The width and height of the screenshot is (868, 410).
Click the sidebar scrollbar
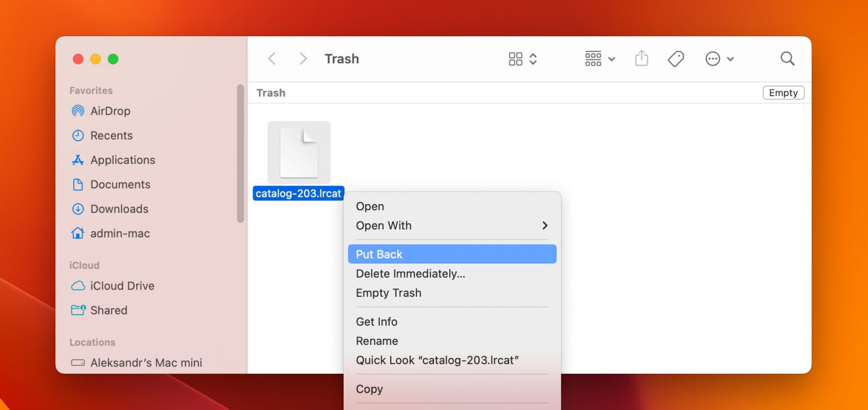[241, 153]
